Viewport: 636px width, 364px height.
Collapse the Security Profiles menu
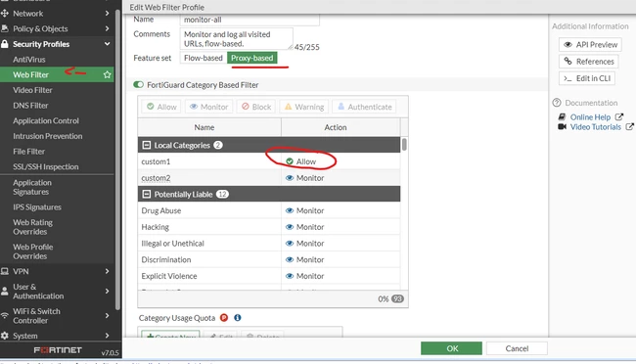107,44
